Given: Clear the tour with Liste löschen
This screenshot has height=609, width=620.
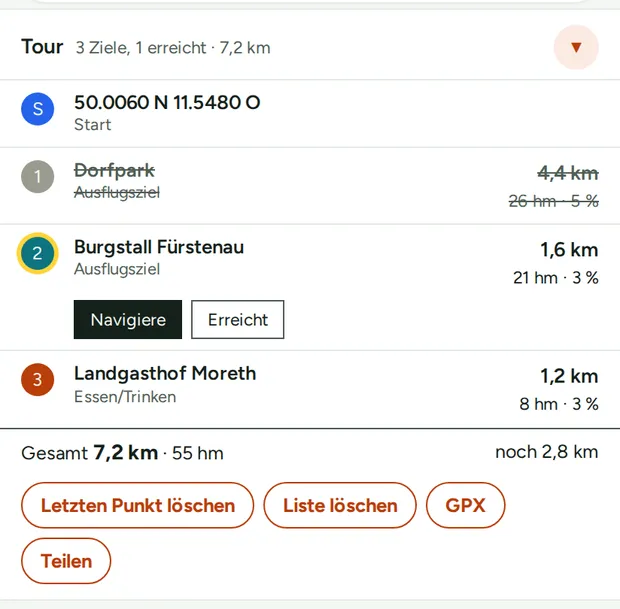Looking at the screenshot, I should (x=340, y=505).
